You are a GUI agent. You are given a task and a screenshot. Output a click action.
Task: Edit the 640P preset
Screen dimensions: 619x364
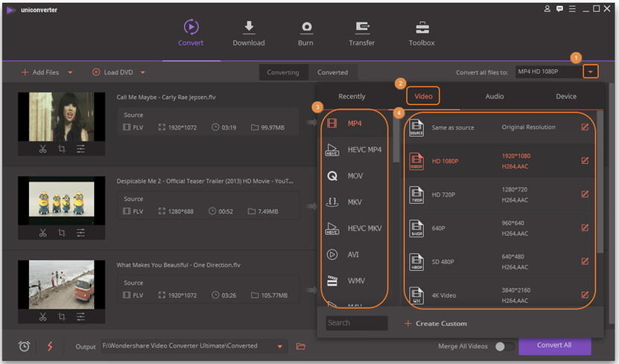tap(585, 228)
